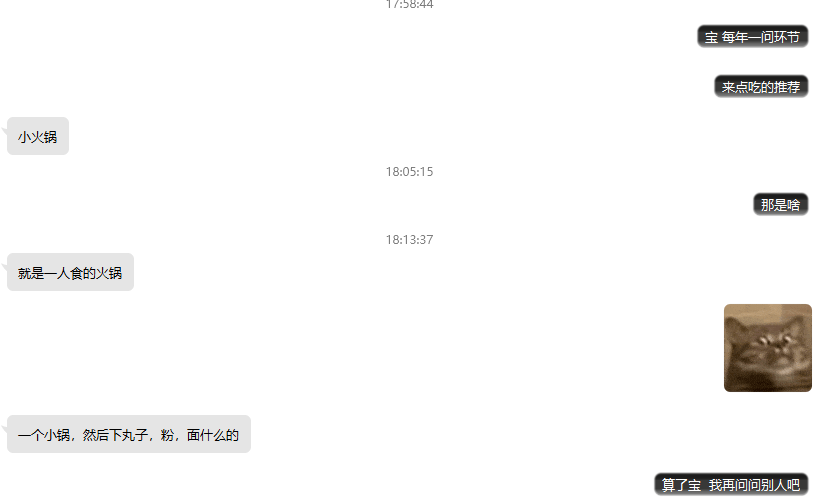Screen dimensions: 819x500
Task: Select the 宝 每年一问环节 message
Action: 753,37
